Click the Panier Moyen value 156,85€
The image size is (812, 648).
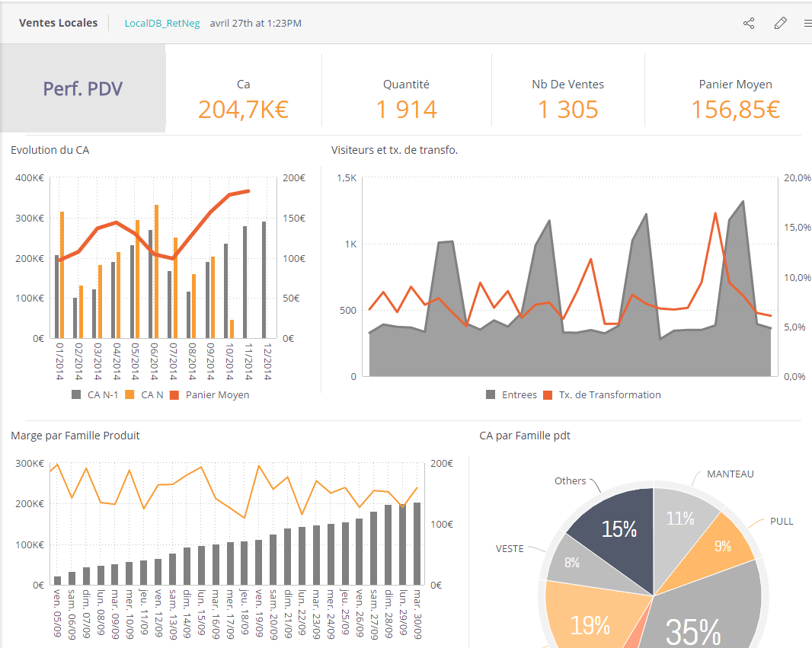click(735, 109)
